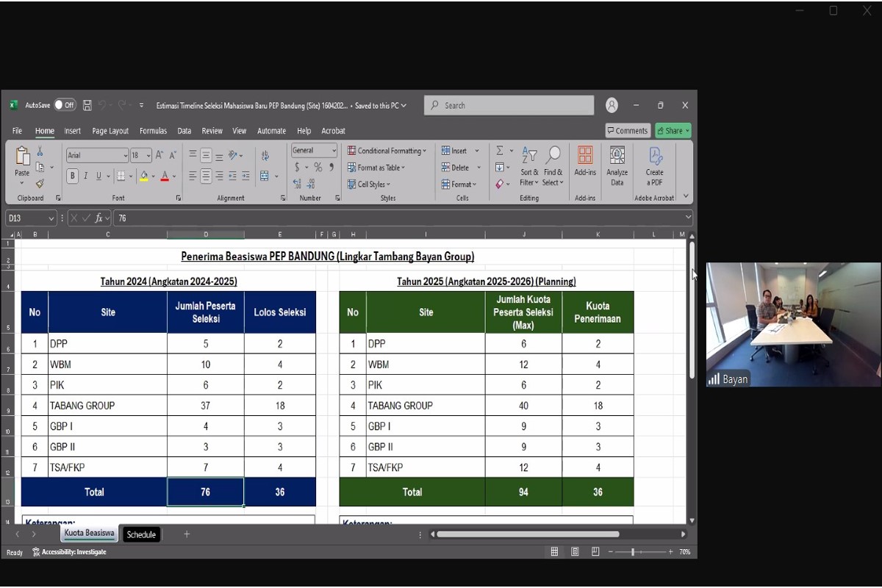882x588 pixels.
Task: Toggle the AutoSave switch
Action: pos(65,105)
